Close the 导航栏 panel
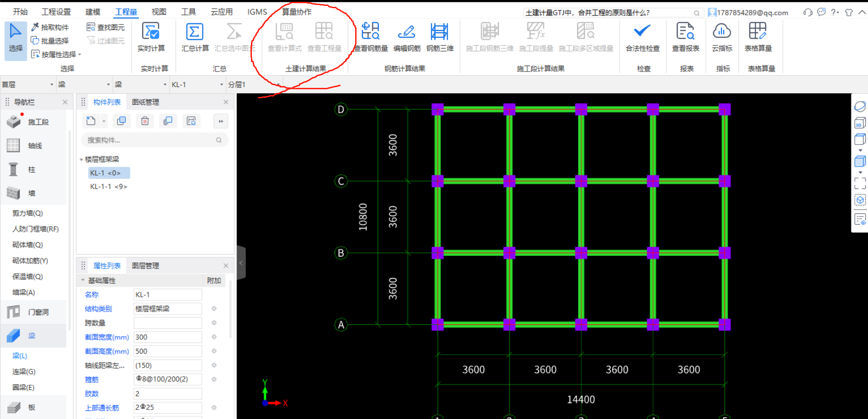The height and width of the screenshot is (419, 868). point(65,102)
